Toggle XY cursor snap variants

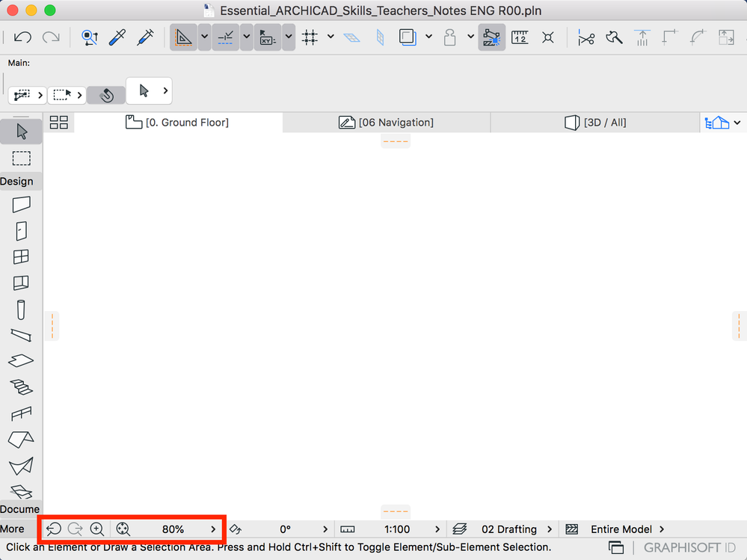point(267,37)
